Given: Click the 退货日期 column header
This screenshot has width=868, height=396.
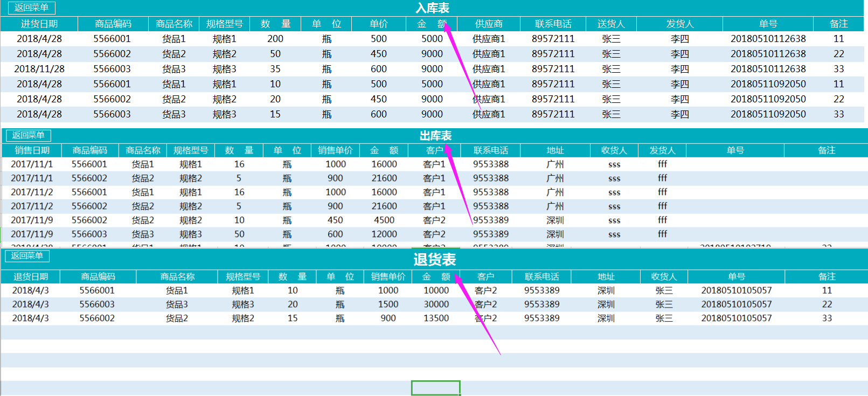Looking at the screenshot, I should (x=31, y=276).
